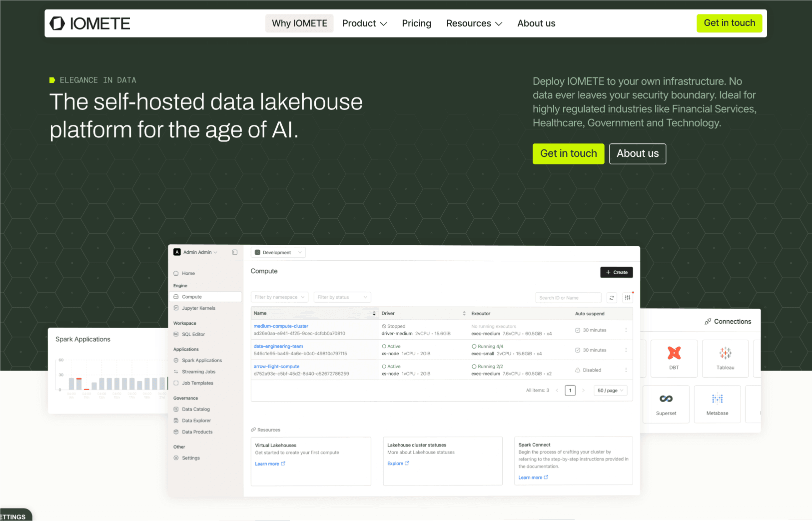Open the Settings gear icon under Other
Screen dimensions: 812x521
(x=176, y=458)
